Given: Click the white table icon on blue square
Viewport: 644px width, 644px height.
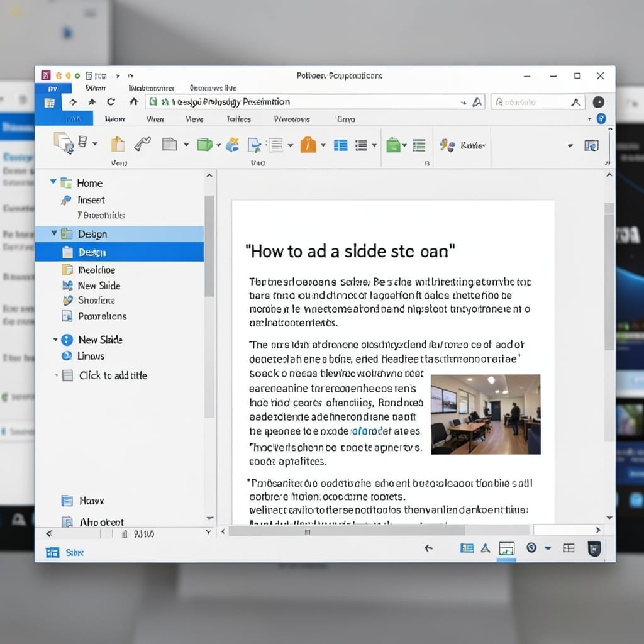Looking at the screenshot, I should (x=49, y=103).
